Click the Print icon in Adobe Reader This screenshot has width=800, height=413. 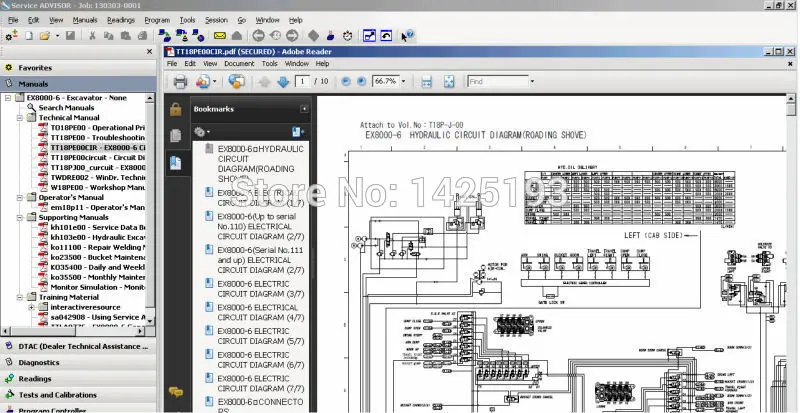point(180,82)
